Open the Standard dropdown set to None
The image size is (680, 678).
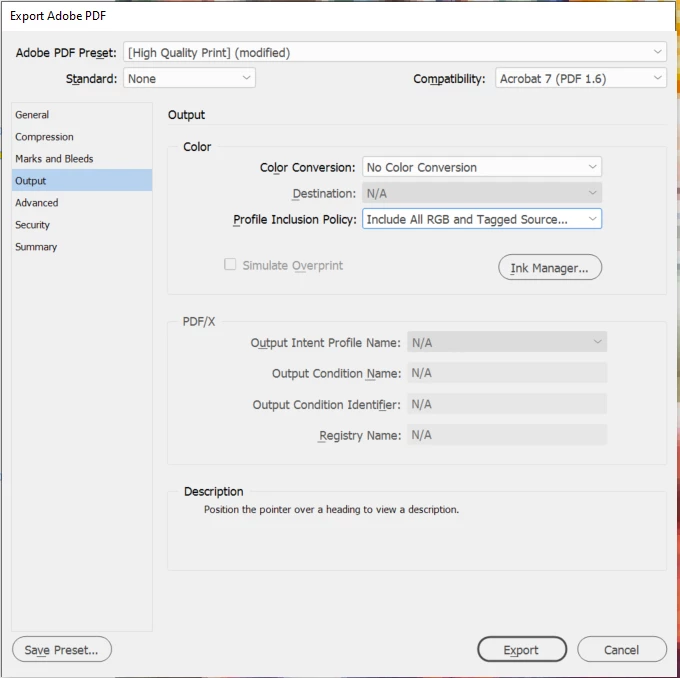[x=190, y=79]
